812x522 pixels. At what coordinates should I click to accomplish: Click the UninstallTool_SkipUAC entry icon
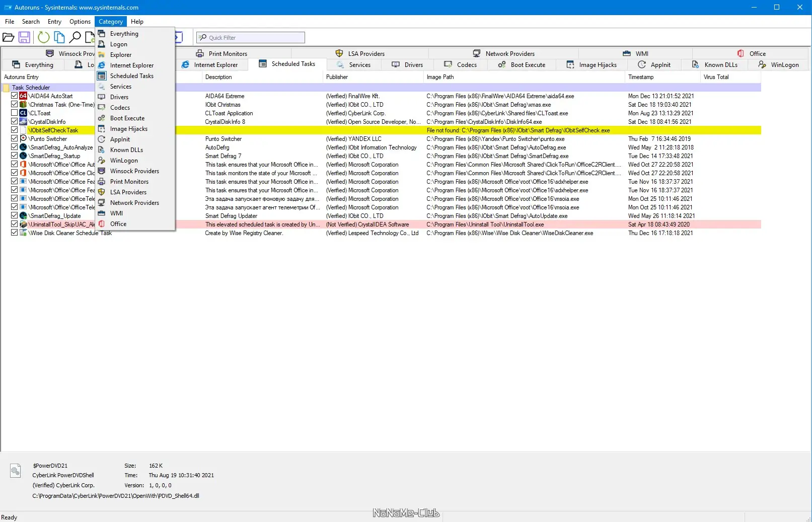(x=23, y=225)
